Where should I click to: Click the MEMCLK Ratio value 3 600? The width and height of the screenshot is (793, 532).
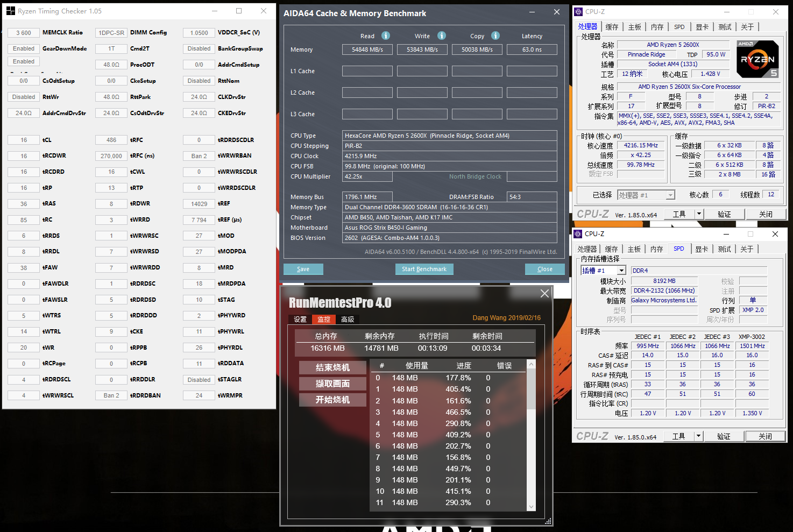click(x=24, y=33)
